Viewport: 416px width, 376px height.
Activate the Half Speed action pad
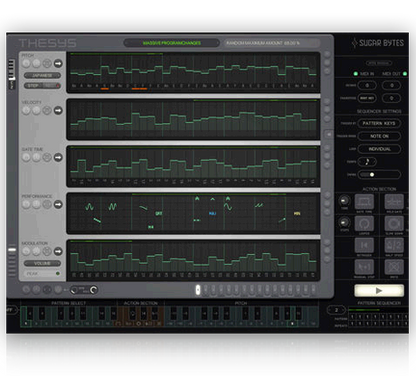394,245
